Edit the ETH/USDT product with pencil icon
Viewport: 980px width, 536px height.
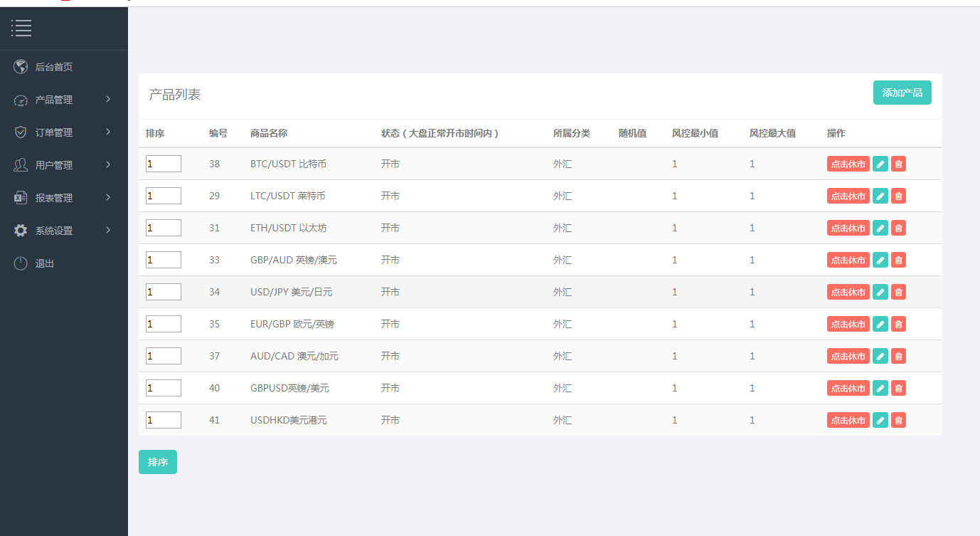point(880,228)
